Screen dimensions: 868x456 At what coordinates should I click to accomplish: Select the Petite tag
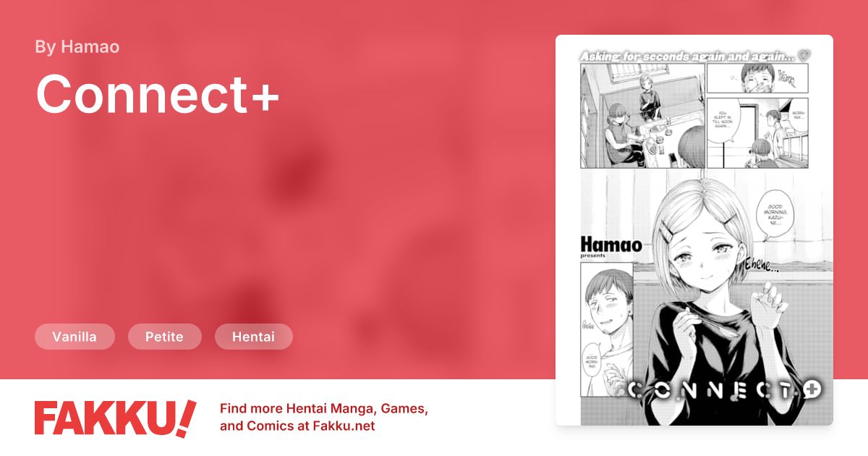tap(164, 337)
